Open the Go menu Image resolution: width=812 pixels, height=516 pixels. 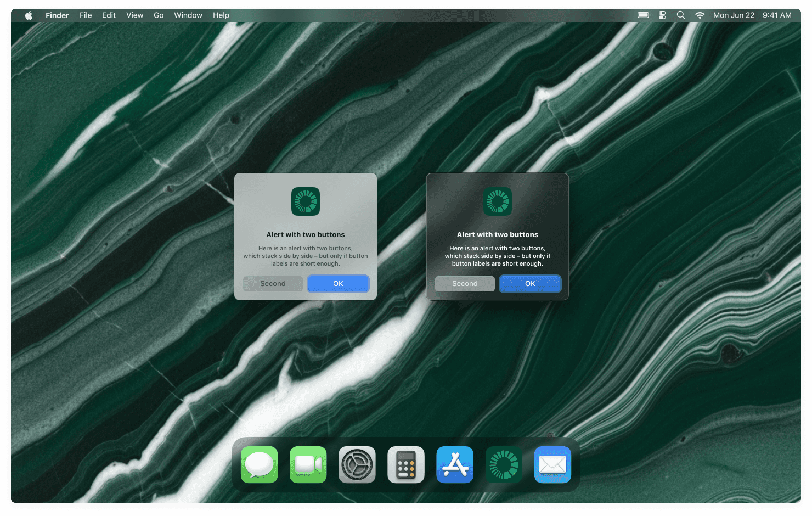(159, 15)
